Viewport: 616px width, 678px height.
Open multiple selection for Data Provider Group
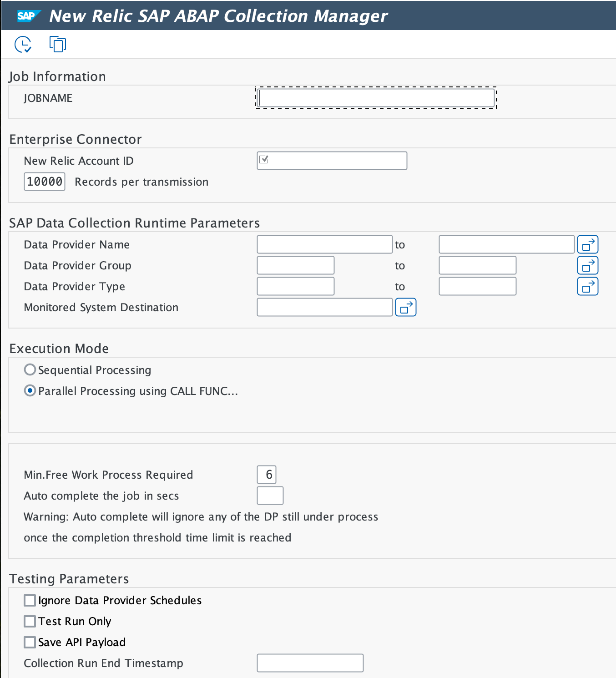coord(587,265)
